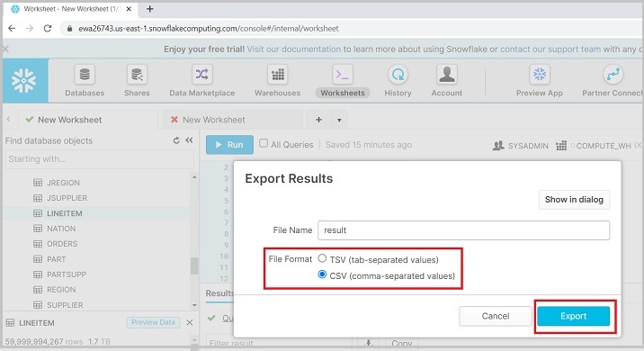Screen dimensions: 644x351
Task: Refresh database objects list icon
Action: (176, 140)
